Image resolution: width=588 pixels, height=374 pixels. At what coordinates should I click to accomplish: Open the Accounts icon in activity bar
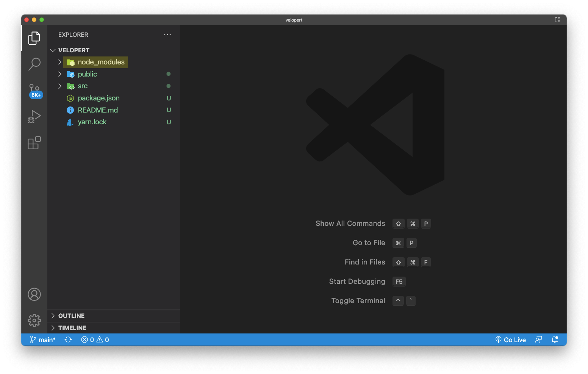click(34, 294)
